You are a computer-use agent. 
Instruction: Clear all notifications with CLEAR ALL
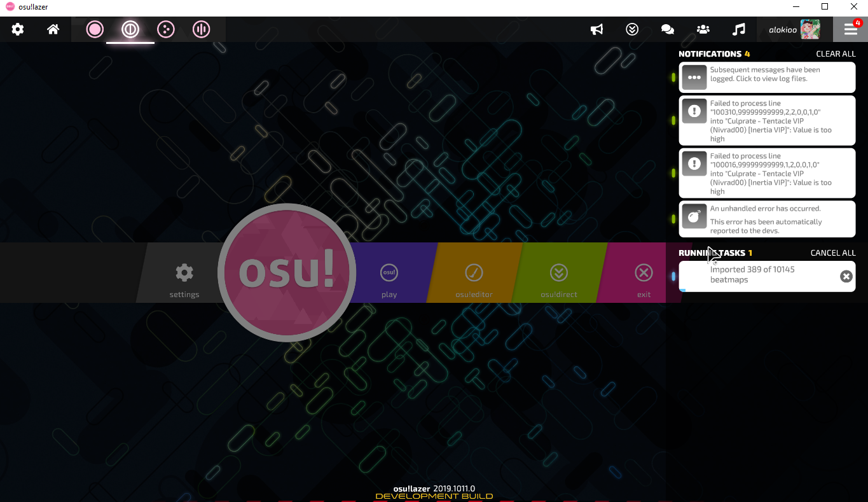pos(836,53)
